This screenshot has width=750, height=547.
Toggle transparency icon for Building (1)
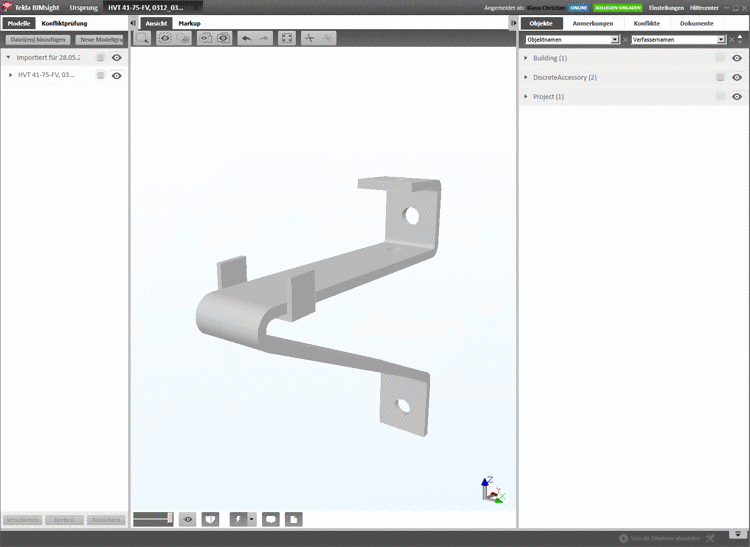click(x=720, y=58)
